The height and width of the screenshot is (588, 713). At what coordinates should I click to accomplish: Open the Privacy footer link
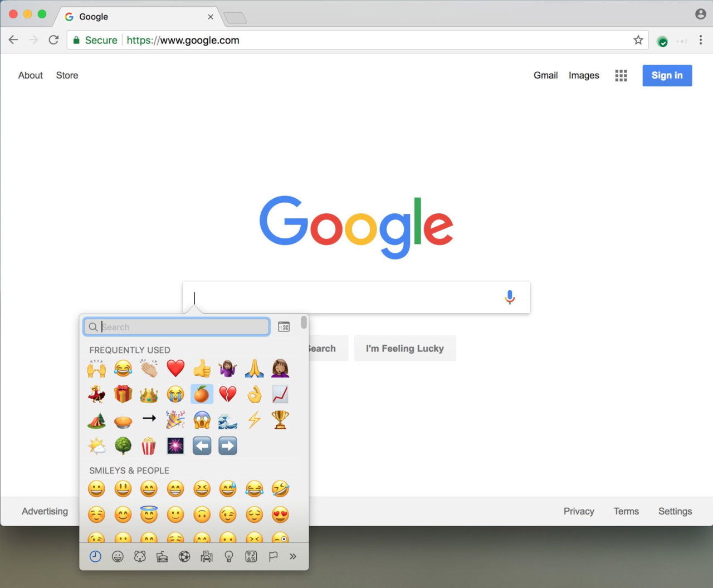click(579, 511)
